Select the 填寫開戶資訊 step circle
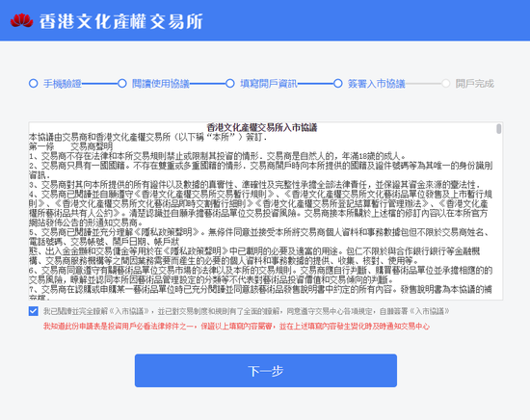This screenshot has width=530, height=420. click(230, 83)
